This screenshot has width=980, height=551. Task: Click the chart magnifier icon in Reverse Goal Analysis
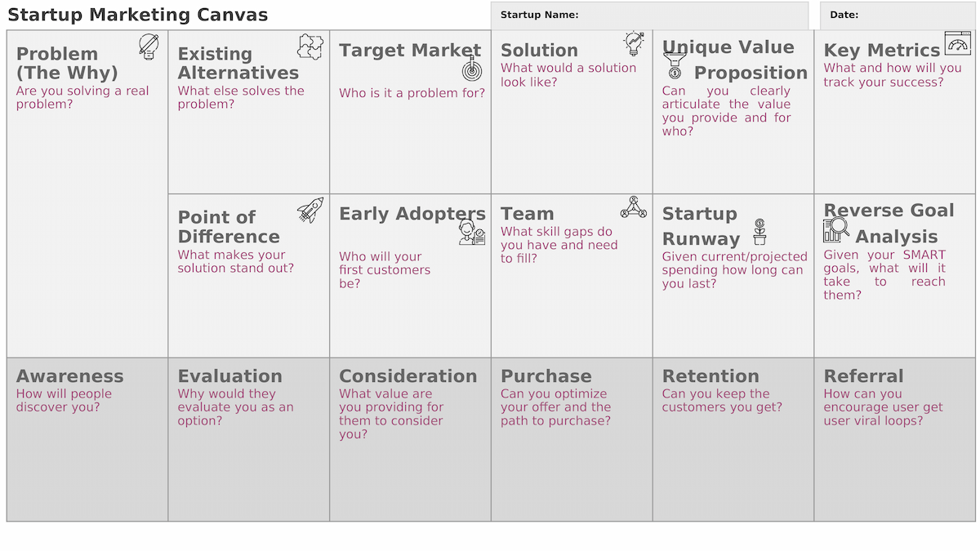pos(836,230)
